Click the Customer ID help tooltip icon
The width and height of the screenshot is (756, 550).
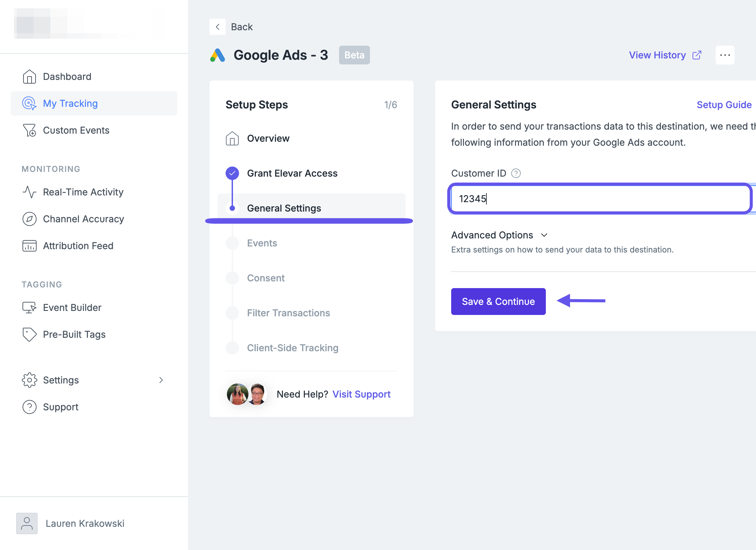coord(516,173)
